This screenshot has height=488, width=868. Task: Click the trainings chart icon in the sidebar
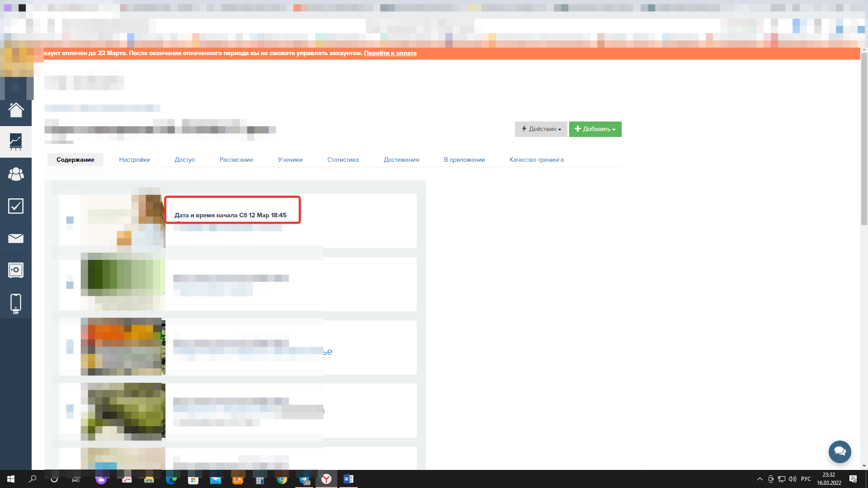(x=16, y=142)
